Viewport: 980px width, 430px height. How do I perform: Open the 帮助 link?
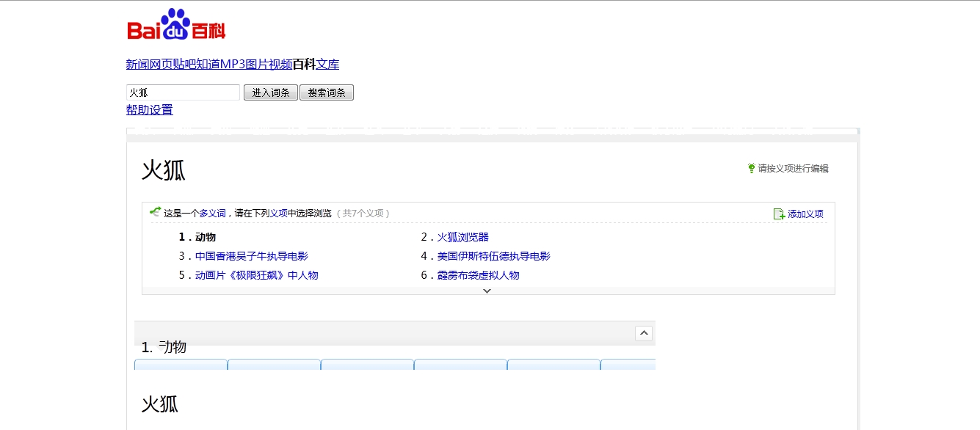[x=138, y=110]
